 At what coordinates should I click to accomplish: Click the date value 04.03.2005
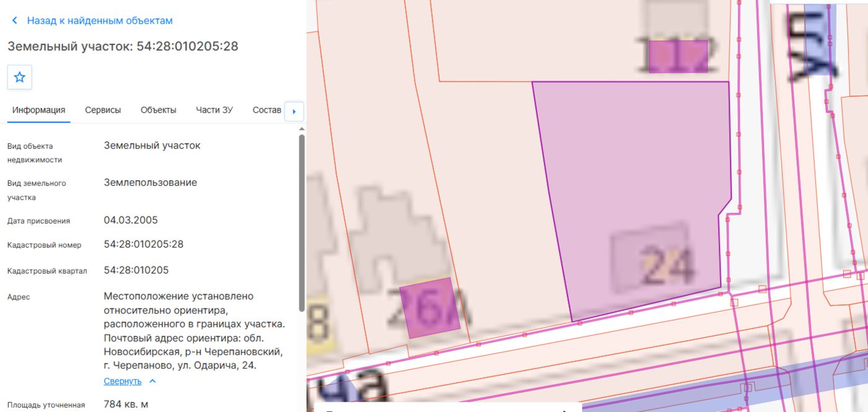(x=131, y=220)
